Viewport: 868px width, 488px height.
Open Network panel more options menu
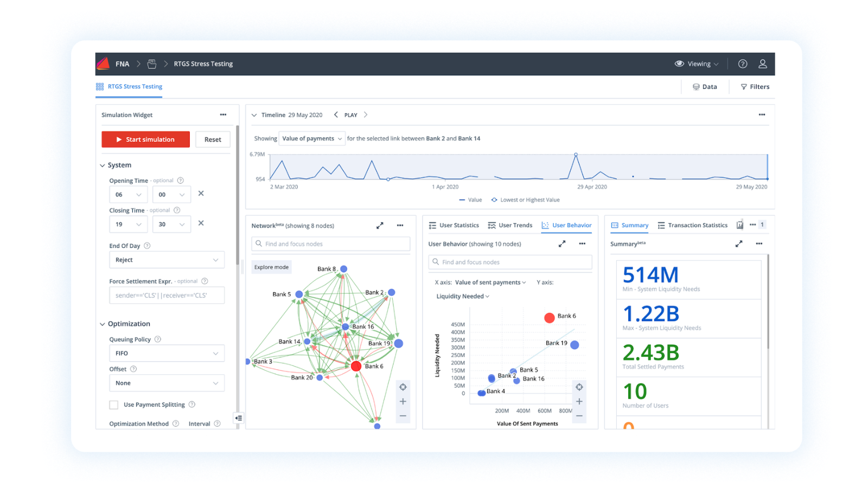click(400, 226)
